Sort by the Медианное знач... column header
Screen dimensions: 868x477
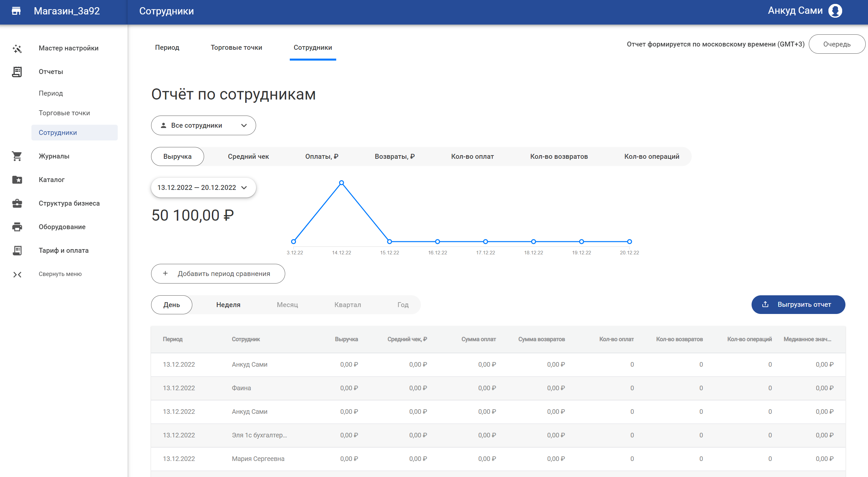click(x=807, y=339)
